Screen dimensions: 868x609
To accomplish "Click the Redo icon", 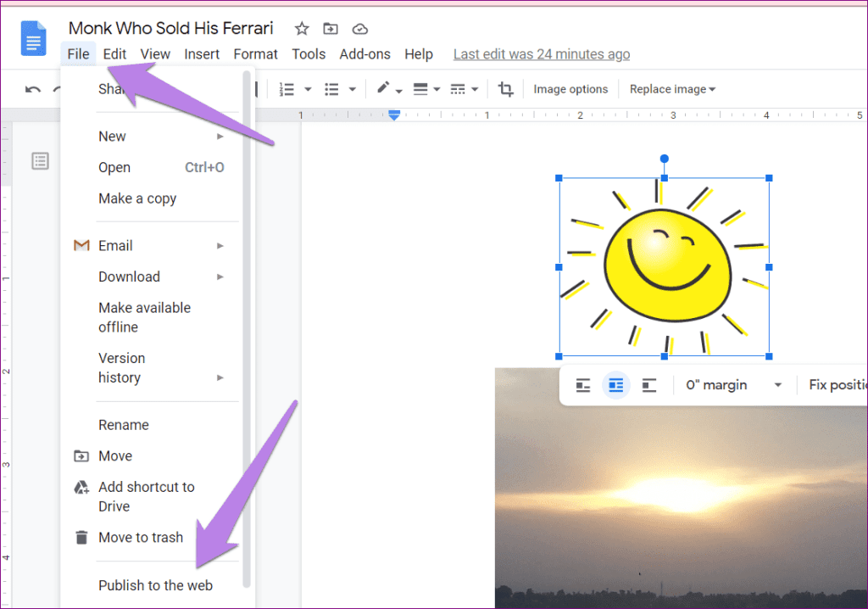I will 55,88.
